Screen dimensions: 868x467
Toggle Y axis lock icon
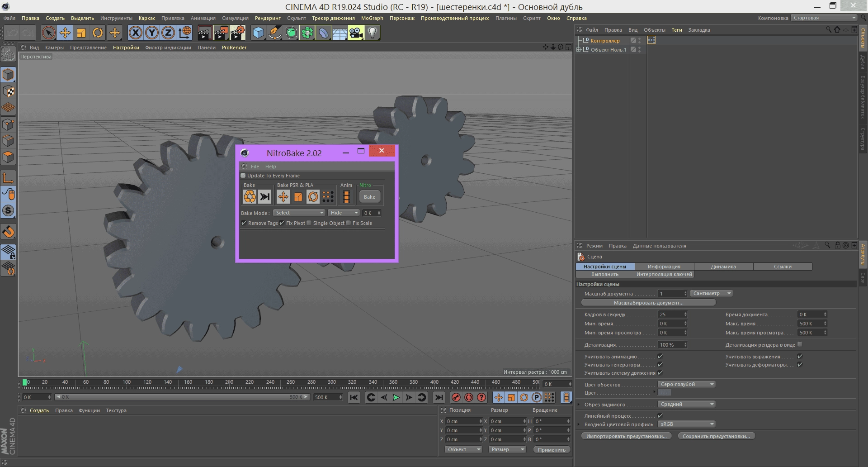pyautogui.click(x=152, y=33)
